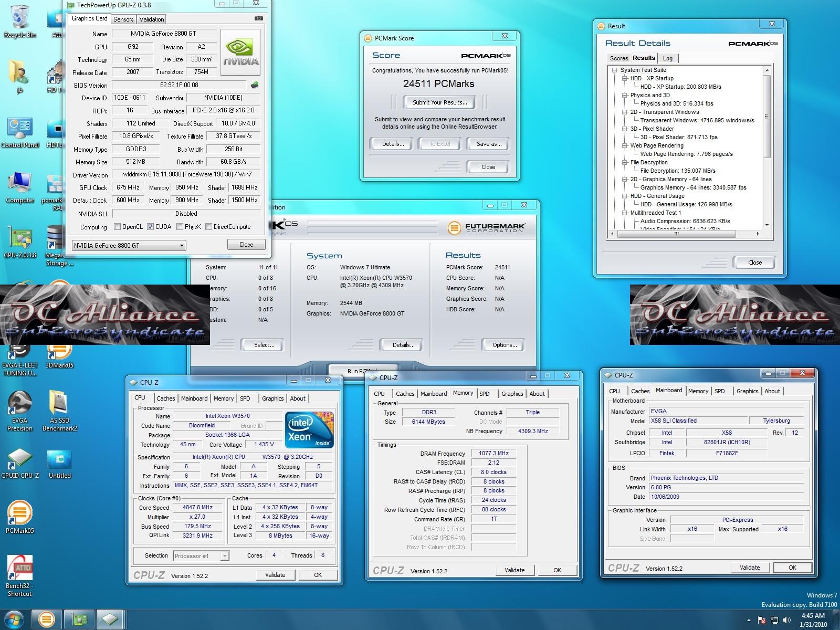The width and height of the screenshot is (840, 630).
Task: Click the BIOS Version field 62.92.1F.00.08
Action: point(179,85)
